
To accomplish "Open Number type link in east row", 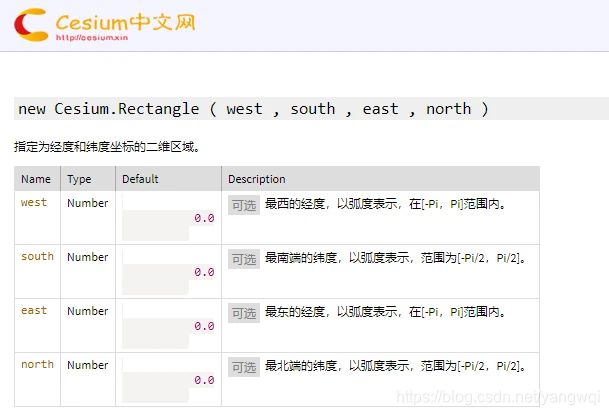I will tap(88, 311).
